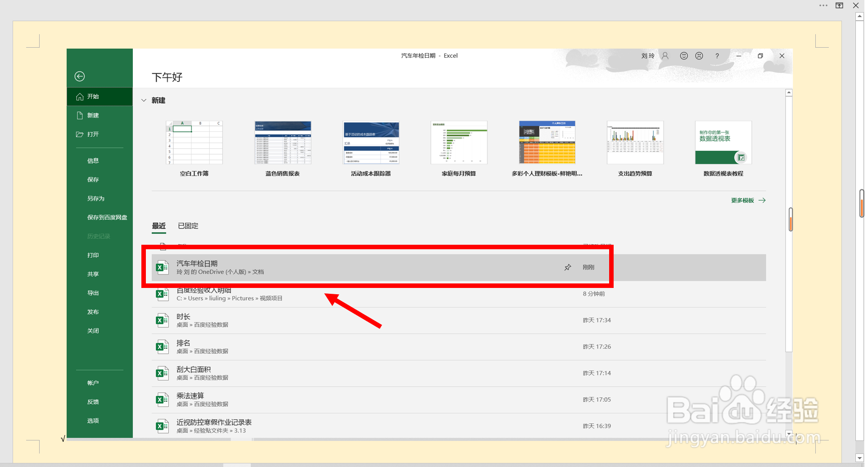The image size is (868, 467).
Task: Click the 8 分钟前 modified time
Action: click(594, 294)
